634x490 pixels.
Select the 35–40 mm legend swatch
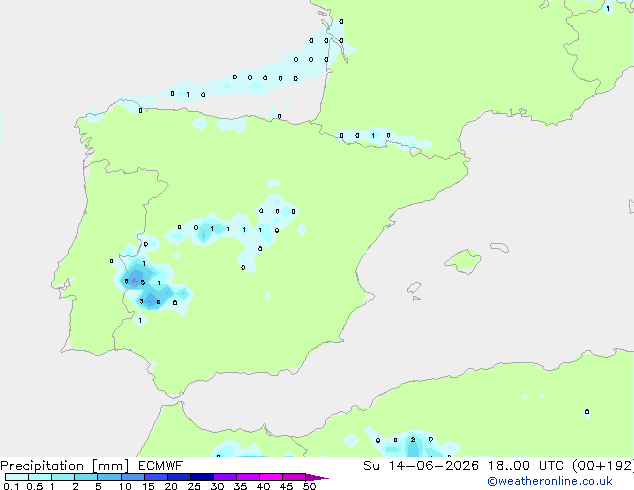tap(247, 477)
